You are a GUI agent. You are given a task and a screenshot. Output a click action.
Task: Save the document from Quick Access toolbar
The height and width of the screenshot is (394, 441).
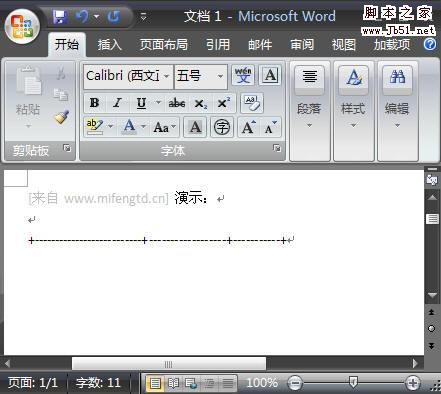click(60, 16)
